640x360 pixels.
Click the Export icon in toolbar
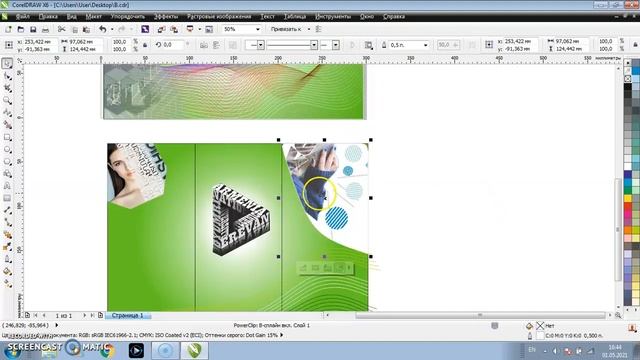[x=174, y=29]
